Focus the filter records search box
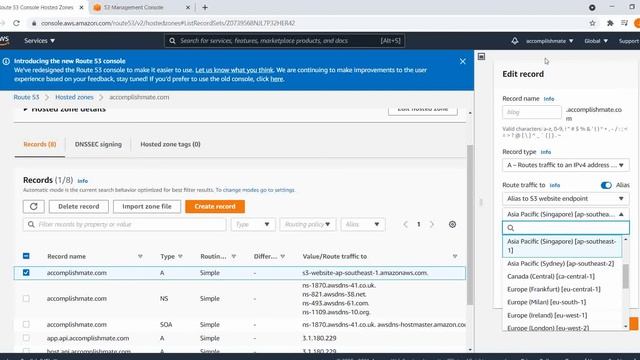The height and width of the screenshot is (360, 640). (x=124, y=224)
